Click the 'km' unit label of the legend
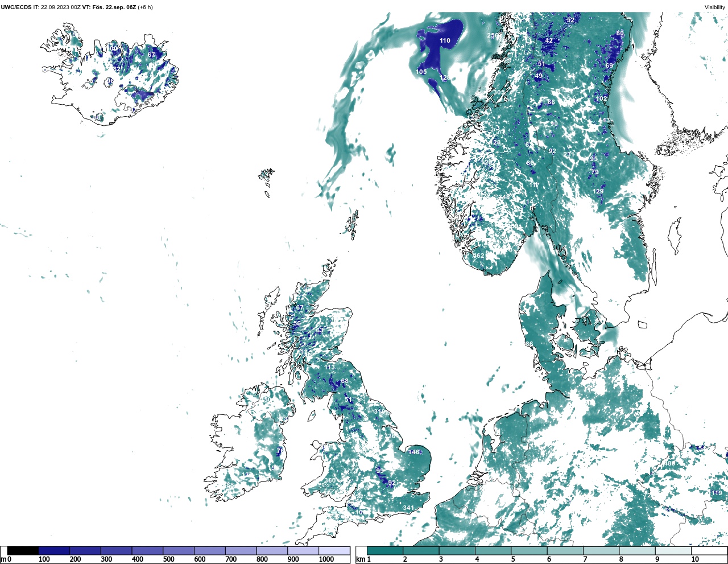 click(360, 559)
